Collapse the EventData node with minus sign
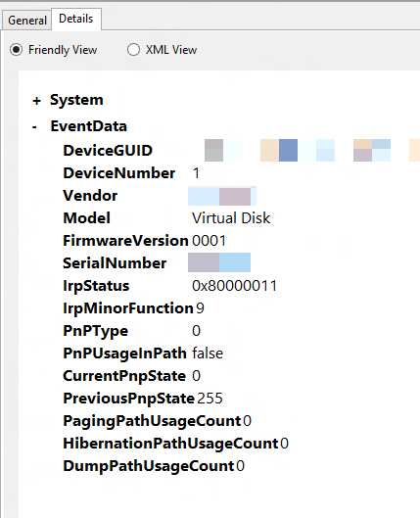420x518 pixels. (34, 127)
